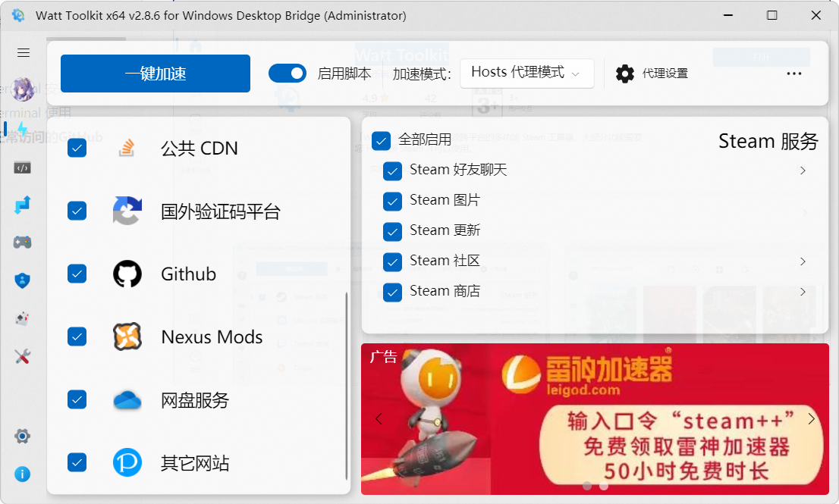Open the blue arrows account switcher icon
Image resolution: width=839 pixels, height=504 pixels.
[x=22, y=205]
